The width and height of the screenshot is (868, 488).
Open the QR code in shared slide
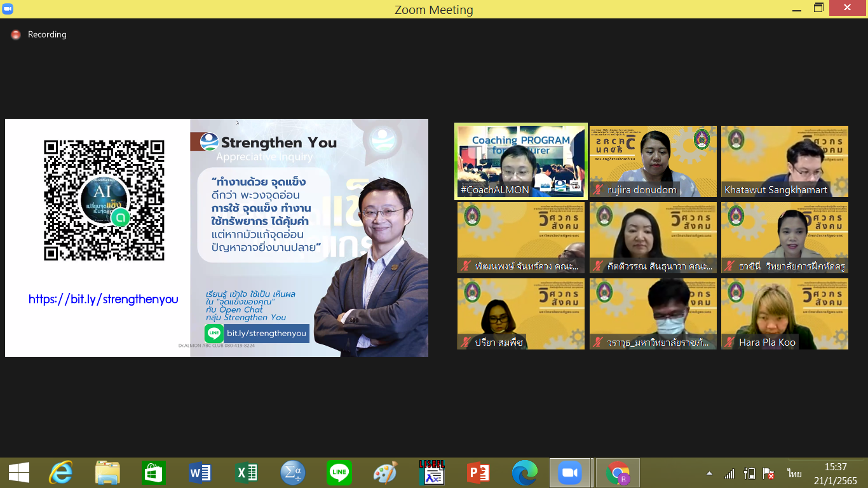104,200
